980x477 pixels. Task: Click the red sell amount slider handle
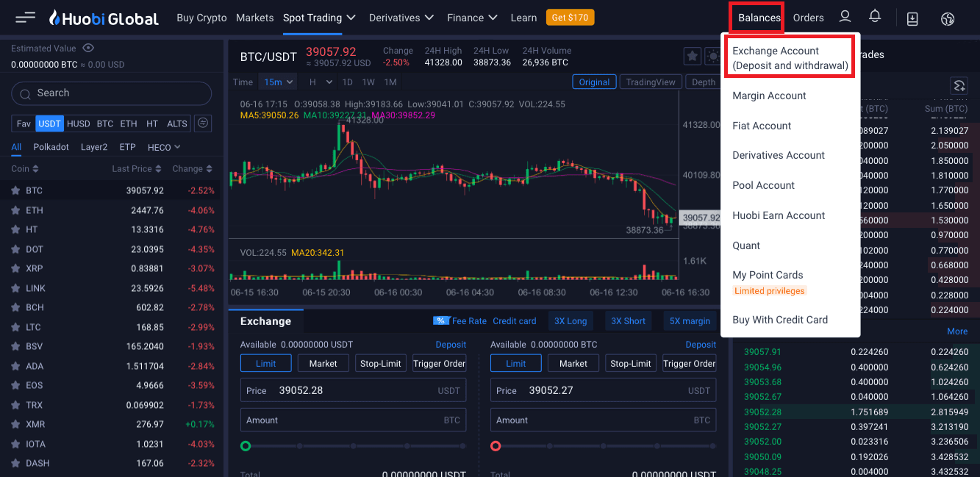coord(496,446)
